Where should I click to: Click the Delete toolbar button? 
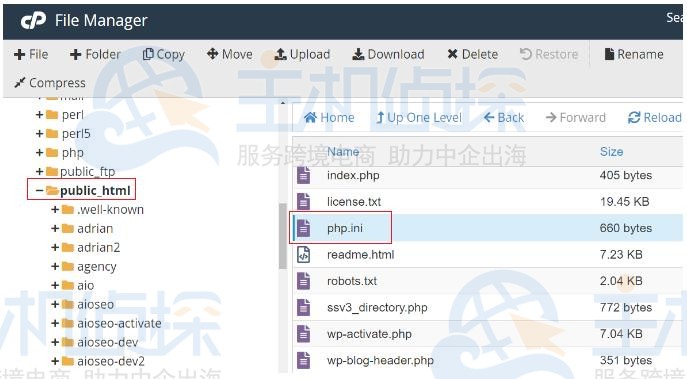point(472,54)
